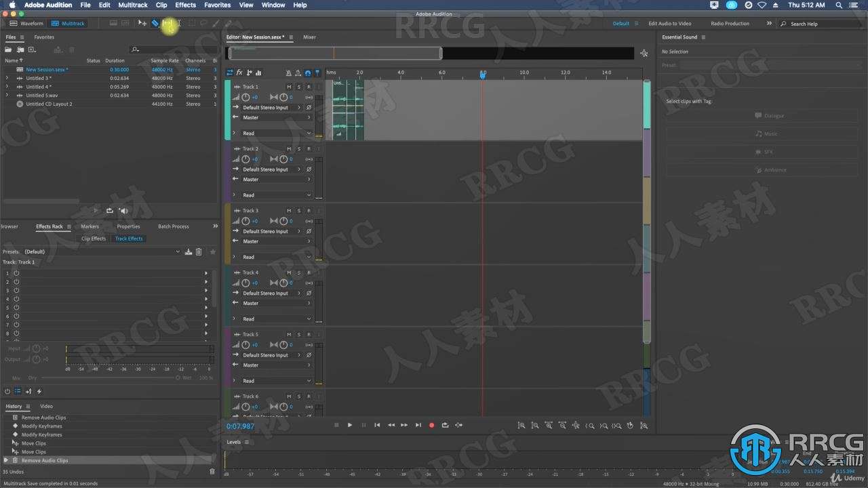Expand Untitled 3 file entry

click(7, 78)
